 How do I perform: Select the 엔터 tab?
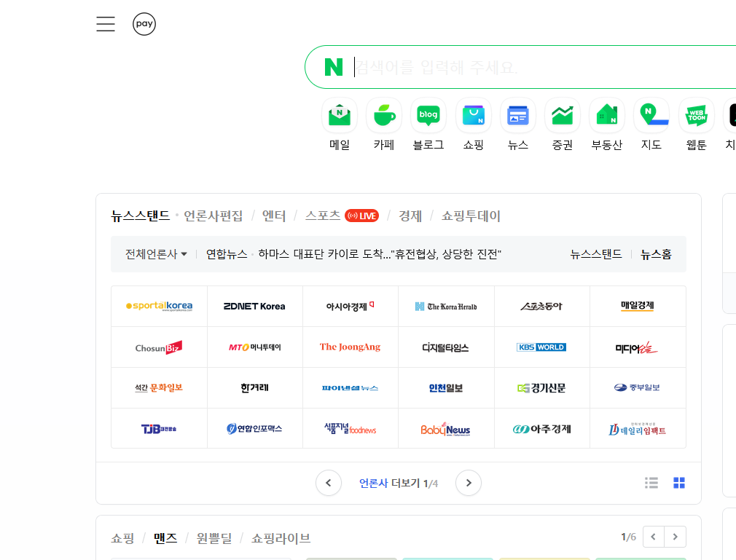tap(274, 216)
